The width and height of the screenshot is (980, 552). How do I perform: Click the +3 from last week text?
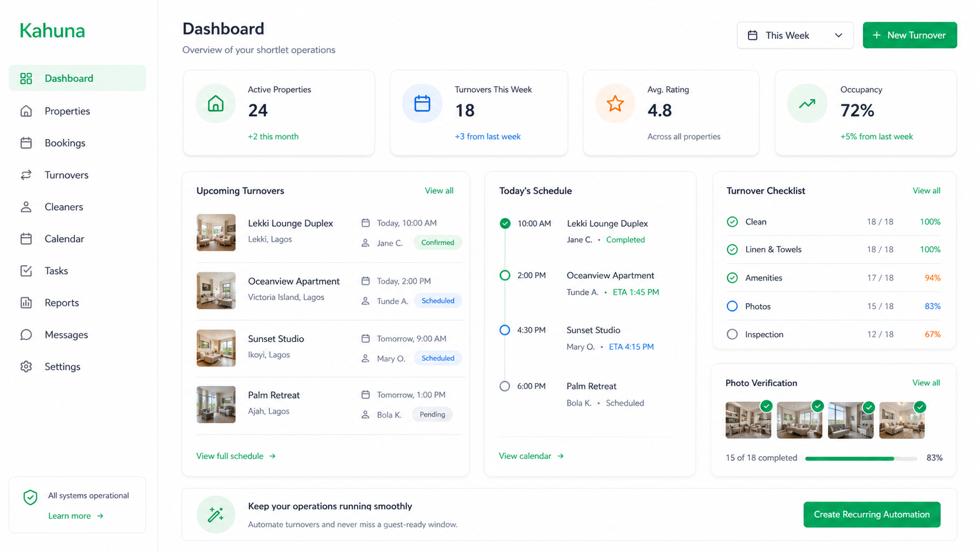coord(488,136)
